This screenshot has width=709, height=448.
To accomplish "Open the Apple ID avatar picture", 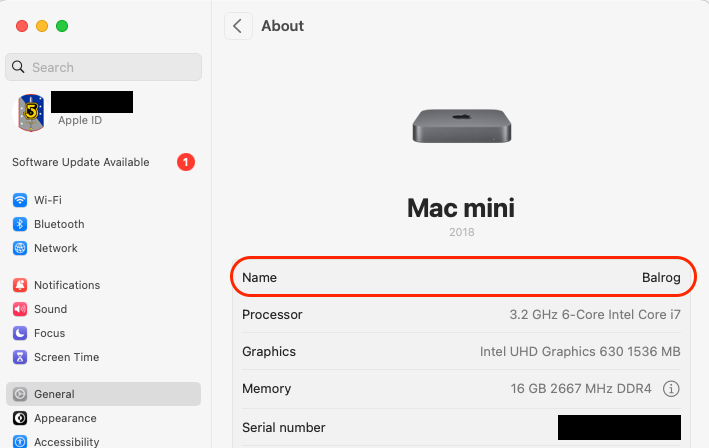I will [x=31, y=113].
